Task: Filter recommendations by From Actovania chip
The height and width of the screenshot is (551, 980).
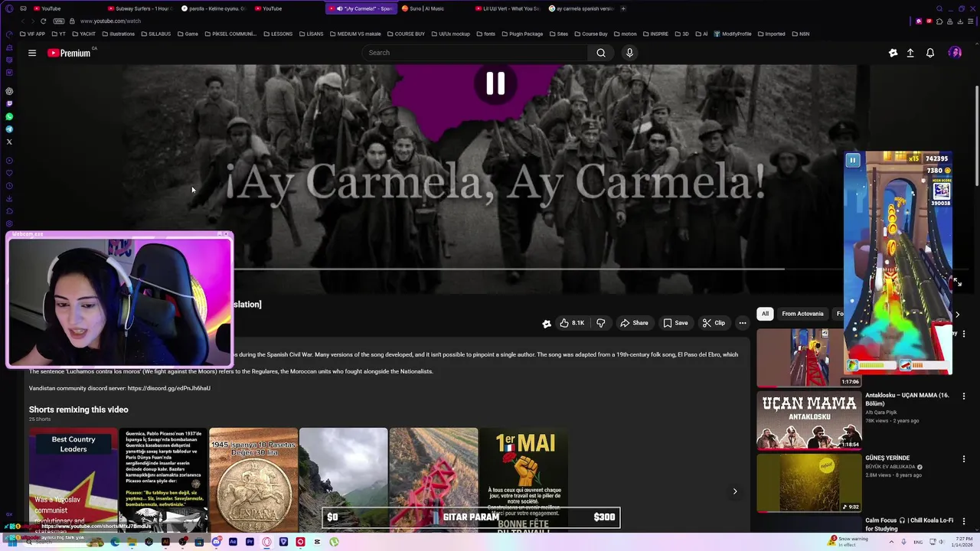Action: coord(802,314)
